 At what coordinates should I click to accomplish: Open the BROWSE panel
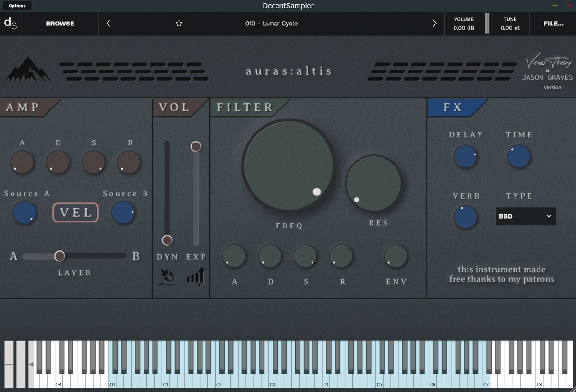(60, 24)
